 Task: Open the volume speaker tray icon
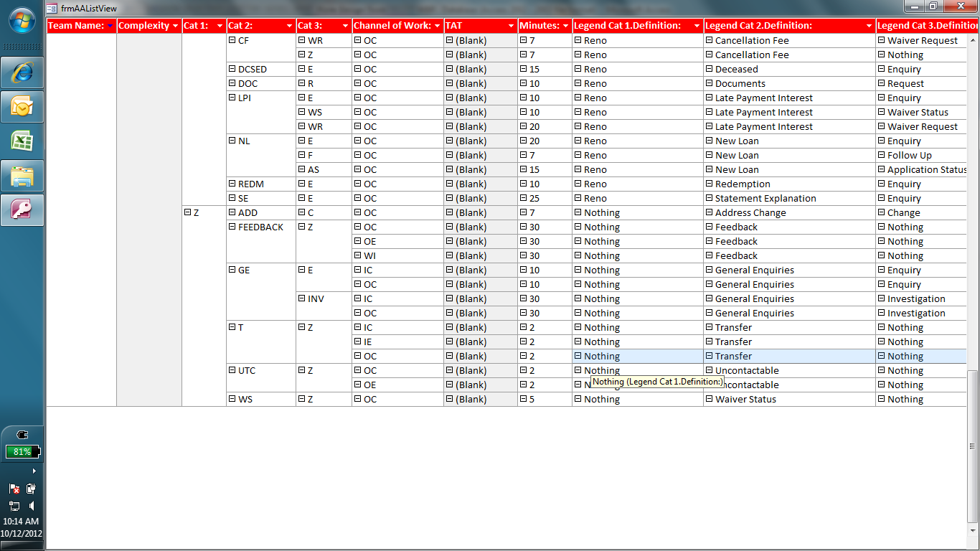(32, 505)
